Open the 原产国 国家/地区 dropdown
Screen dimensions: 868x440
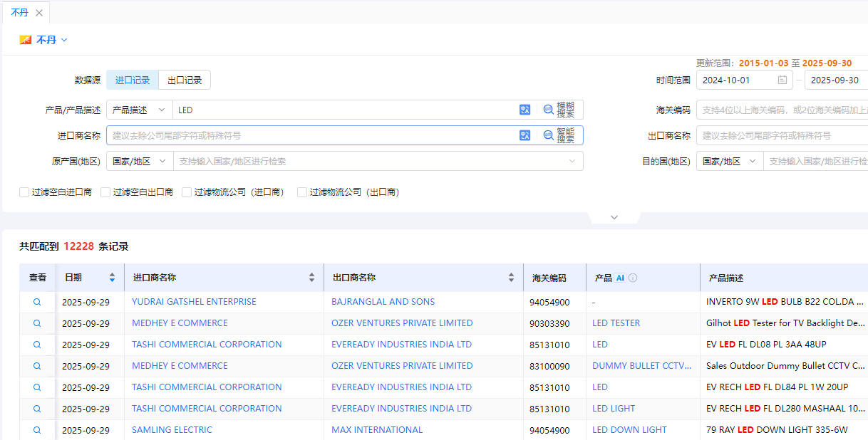point(139,161)
